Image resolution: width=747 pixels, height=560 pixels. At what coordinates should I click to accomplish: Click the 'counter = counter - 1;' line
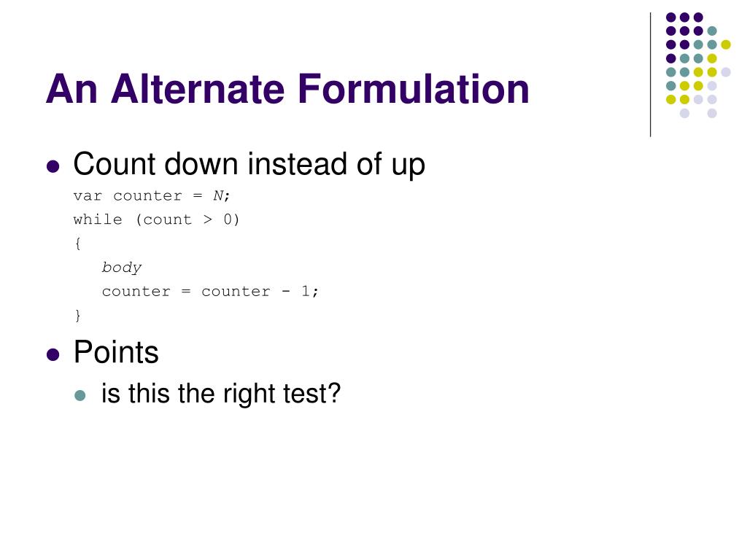pyautogui.click(x=210, y=291)
